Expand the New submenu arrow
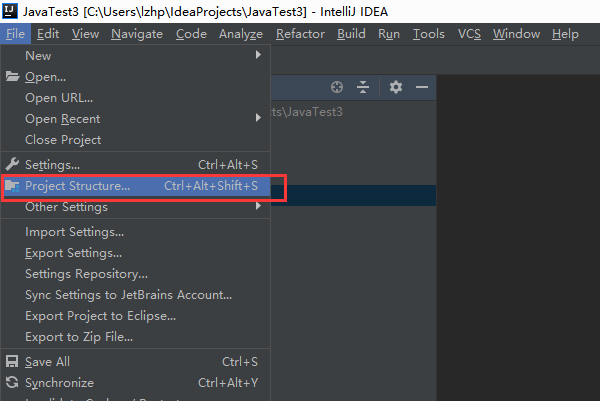 pyautogui.click(x=258, y=55)
